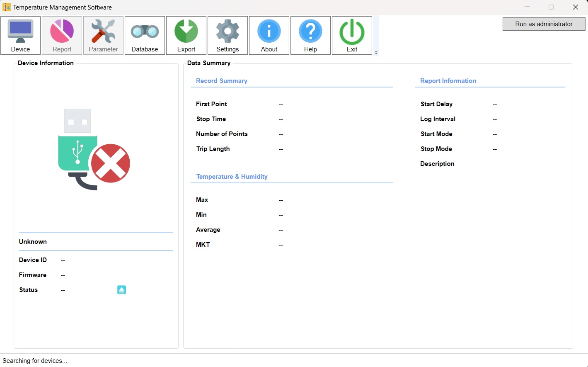Viewport: 588px width, 367px height.
Task: Click the Record Summary heading
Action: click(x=222, y=81)
